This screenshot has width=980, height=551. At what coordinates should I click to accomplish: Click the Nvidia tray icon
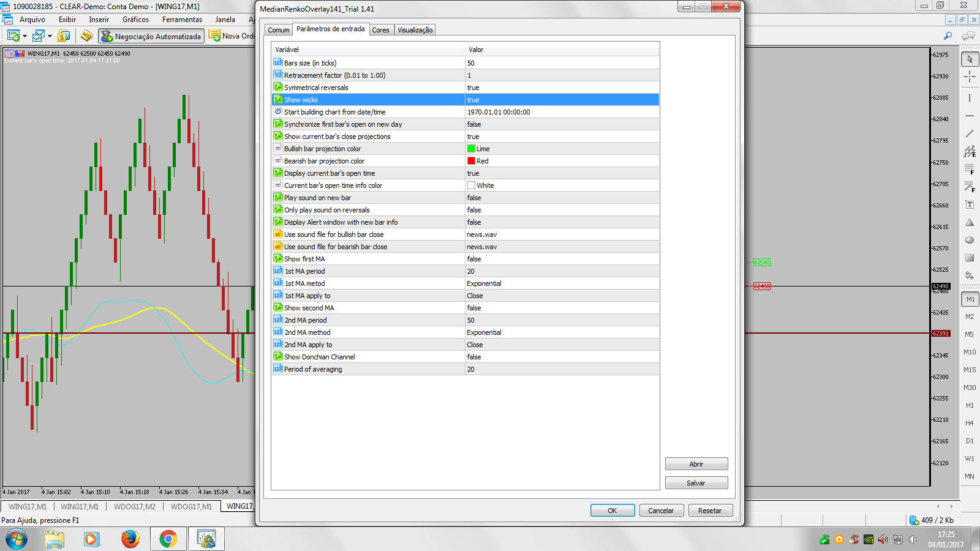tap(869, 539)
